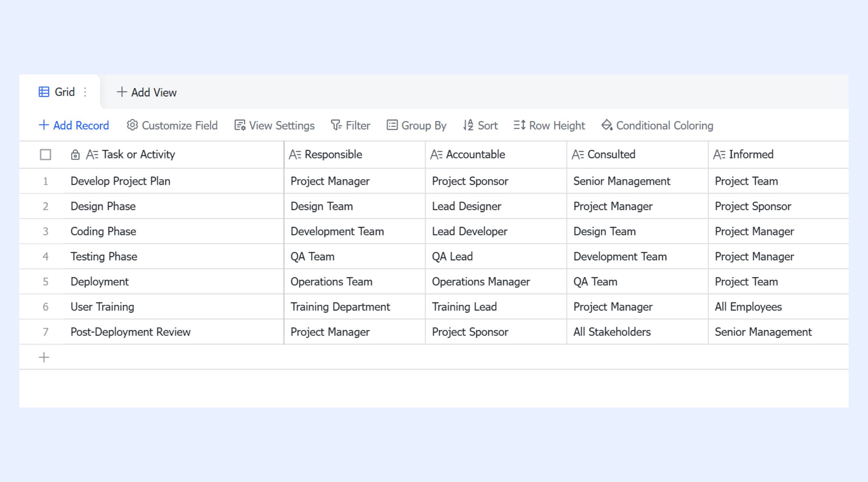This screenshot has width=868, height=482.
Task: Click the lock icon beside Task or Activity
Action: 75,155
